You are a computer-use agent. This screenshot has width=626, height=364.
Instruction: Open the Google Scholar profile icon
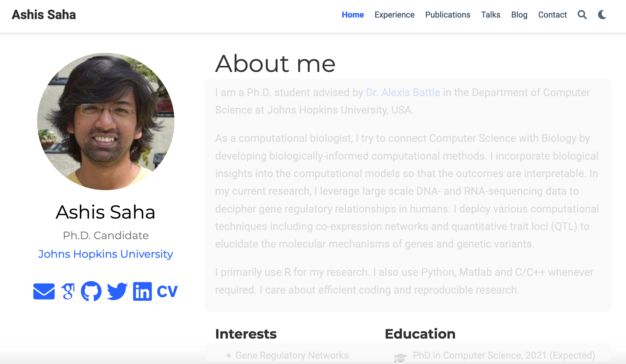pos(68,291)
